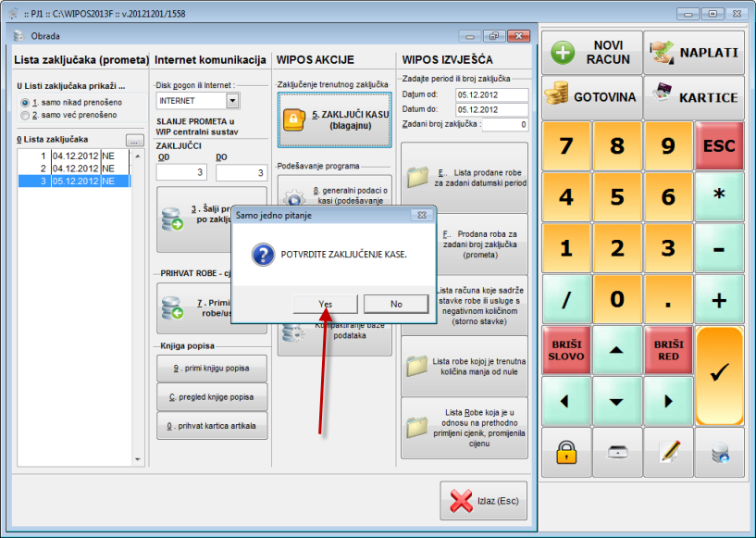Select "samo već prenošeno" radio option
Viewport: 756px width, 538px height.
(25, 115)
